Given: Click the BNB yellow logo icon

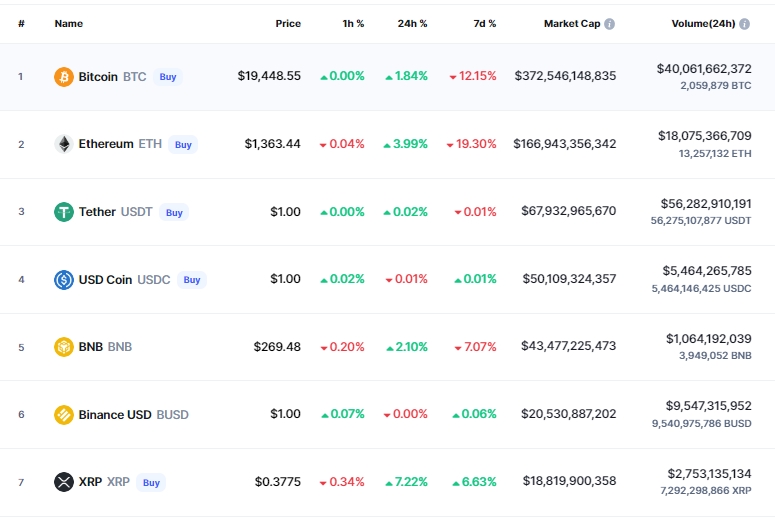Looking at the screenshot, I should [64, 347].
